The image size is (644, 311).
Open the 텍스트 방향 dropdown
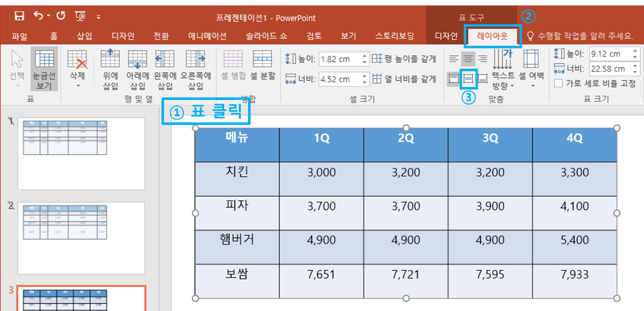pos(503,69)
